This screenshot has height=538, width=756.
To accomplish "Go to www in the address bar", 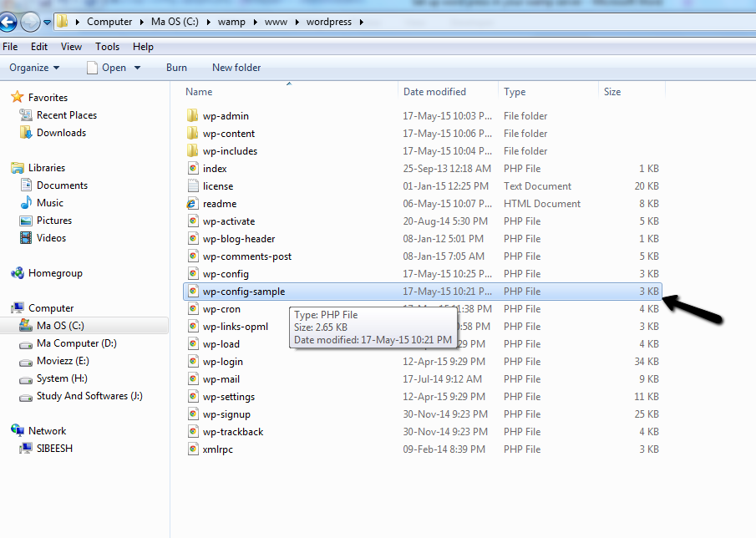I will (276, 22).
